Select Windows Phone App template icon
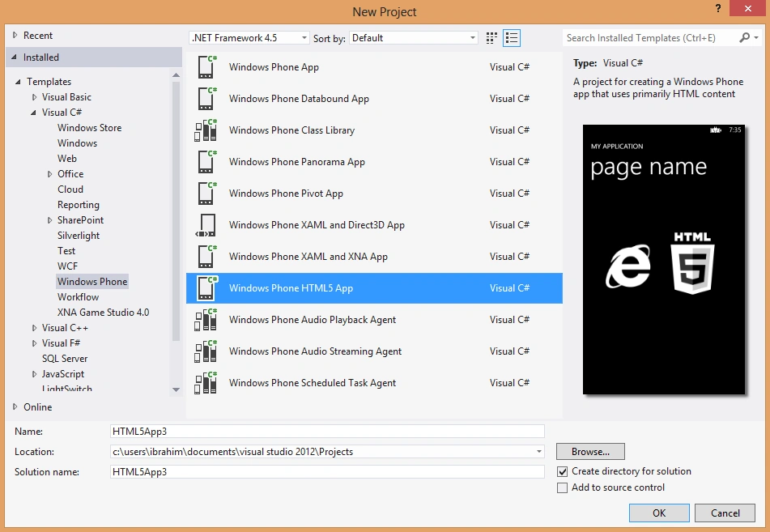Image resolution: width=770 pixels, height=532 pixels. coord(206,67)
